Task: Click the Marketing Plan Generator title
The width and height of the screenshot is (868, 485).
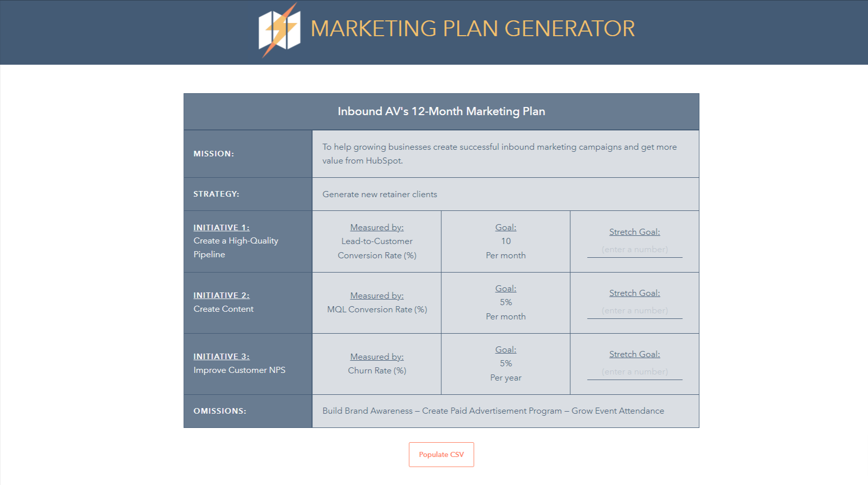Action: pos(472,29)
